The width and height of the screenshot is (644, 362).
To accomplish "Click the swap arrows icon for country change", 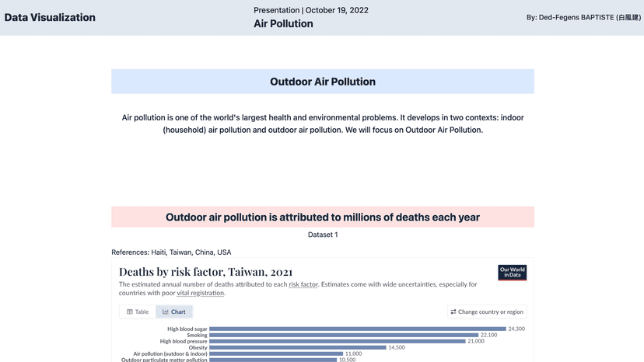I will click(x=453, y=312).
